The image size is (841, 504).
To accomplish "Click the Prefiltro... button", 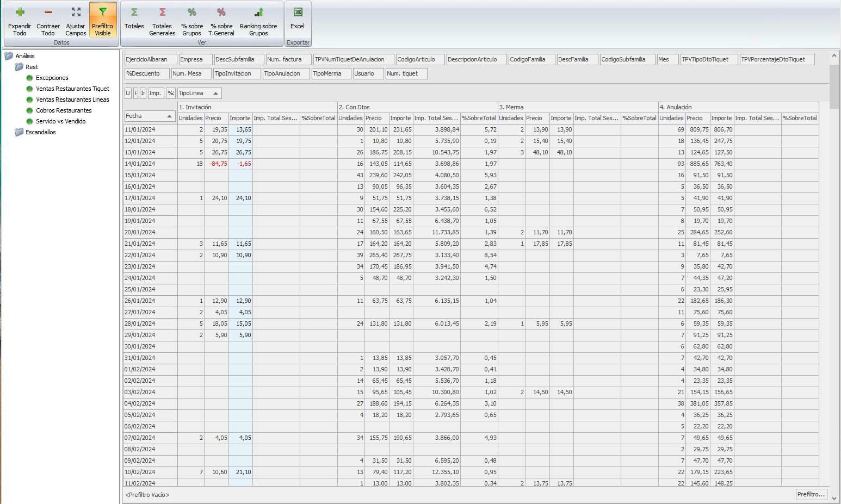I will click(811, 494).
